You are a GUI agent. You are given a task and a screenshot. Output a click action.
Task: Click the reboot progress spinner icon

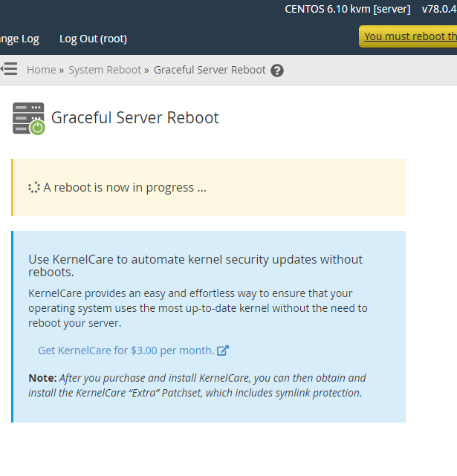tap(34, 188)
